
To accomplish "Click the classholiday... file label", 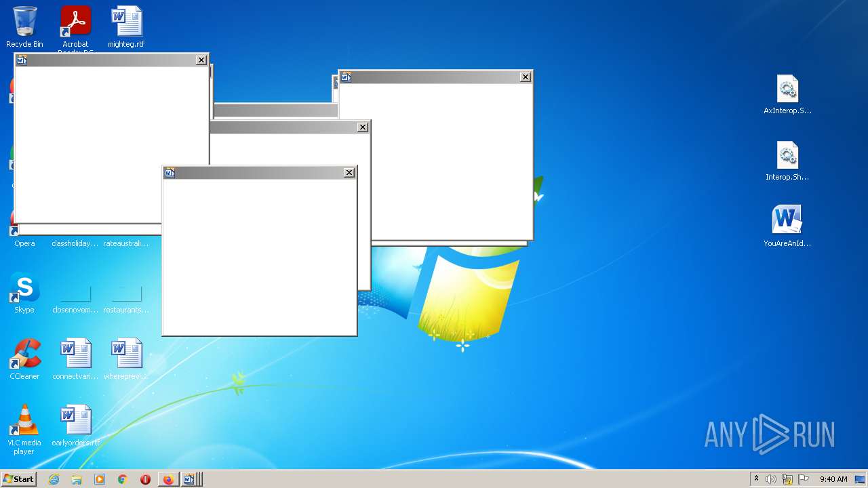I will coord(75,243).
